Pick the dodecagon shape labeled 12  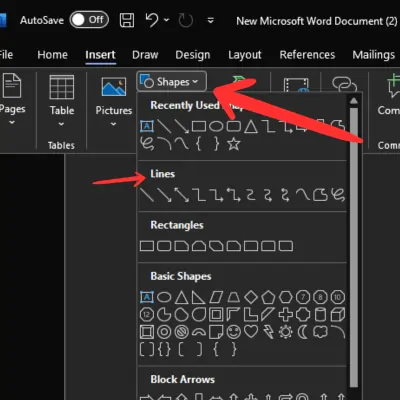pos(147,314)
